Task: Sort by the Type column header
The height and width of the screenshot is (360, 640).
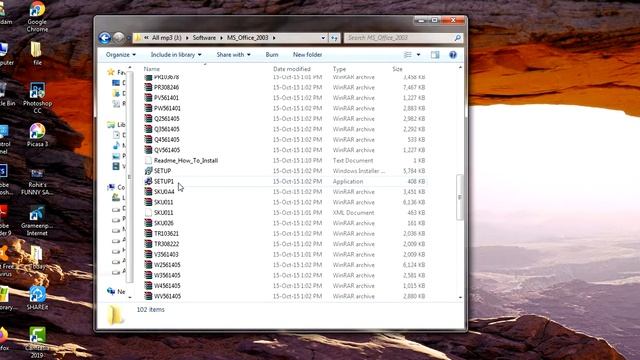Action: pyautogui.click(x=339, y=69)
